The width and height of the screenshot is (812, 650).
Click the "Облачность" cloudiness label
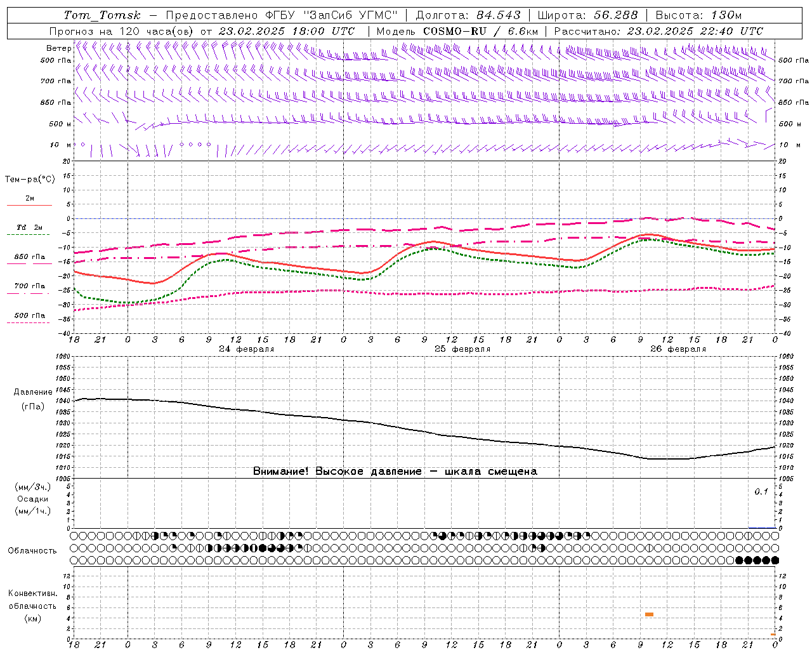click(x=32, y=551)
